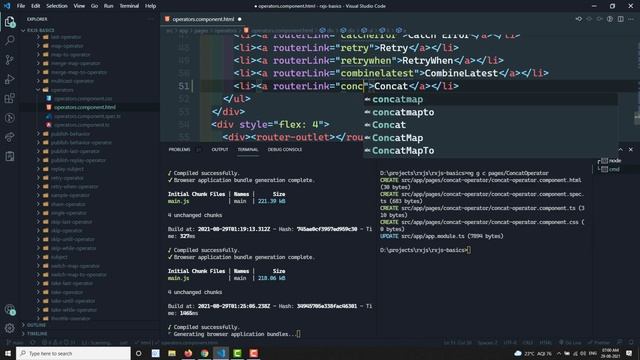Select the operators.component.html editor tab
This screenshot has width=640, height=360.
(203, 19)
